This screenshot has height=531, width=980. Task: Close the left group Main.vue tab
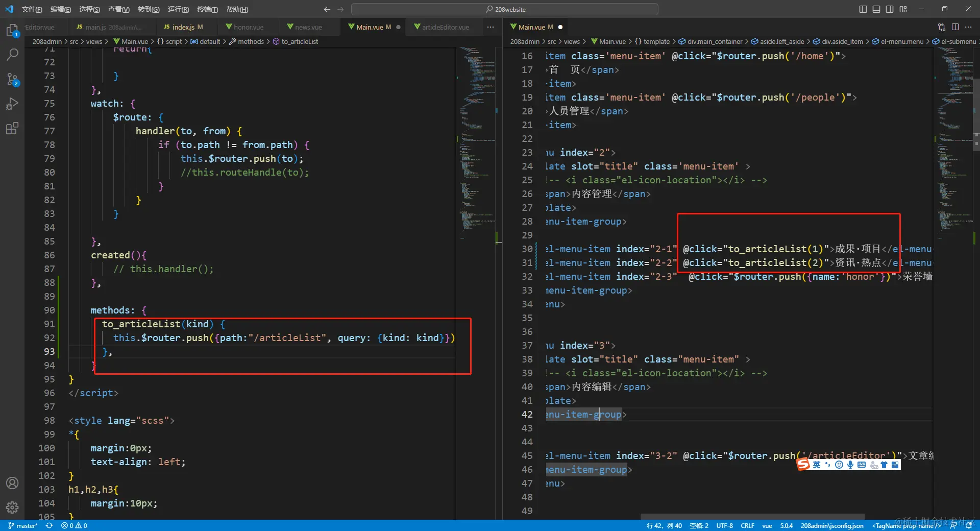[398, 27]
